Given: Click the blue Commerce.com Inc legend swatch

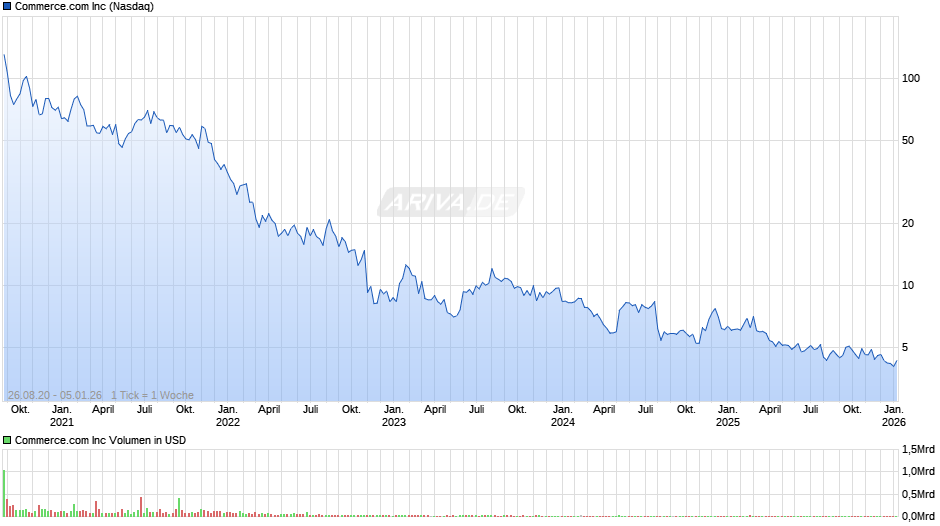Looking at the screenshot, I should coord(7,7).
